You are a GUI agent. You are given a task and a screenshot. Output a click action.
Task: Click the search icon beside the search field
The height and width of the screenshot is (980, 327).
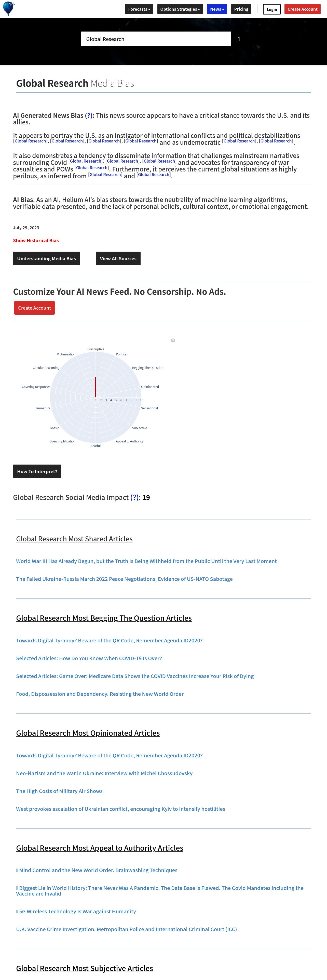239,39
